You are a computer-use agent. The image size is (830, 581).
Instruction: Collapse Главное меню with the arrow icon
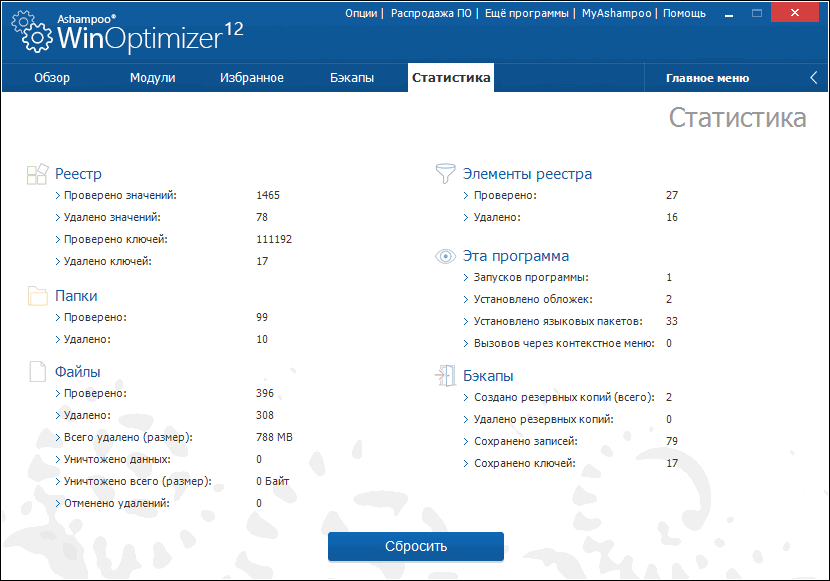pyautogui.click(x=814, y=78)
